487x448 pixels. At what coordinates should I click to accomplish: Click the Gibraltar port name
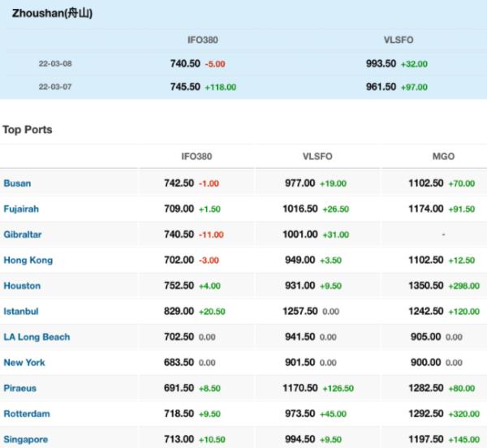[23, 235]
